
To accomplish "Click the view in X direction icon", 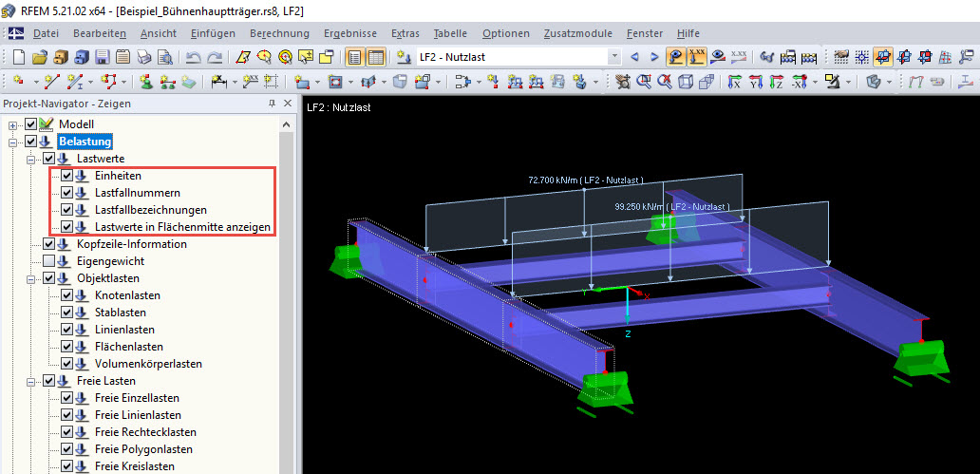I will click(735, 82).
